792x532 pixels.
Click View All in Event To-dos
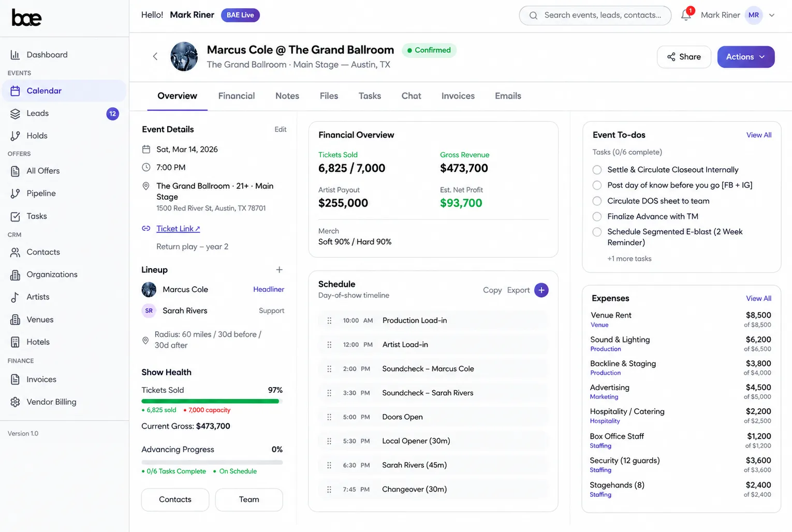[758, 135]
